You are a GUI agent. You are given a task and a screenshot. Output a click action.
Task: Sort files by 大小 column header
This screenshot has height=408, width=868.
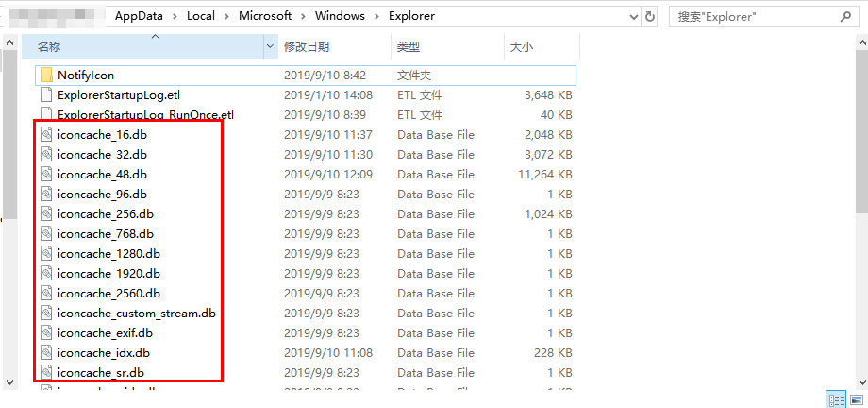click(x=522, y=46)
